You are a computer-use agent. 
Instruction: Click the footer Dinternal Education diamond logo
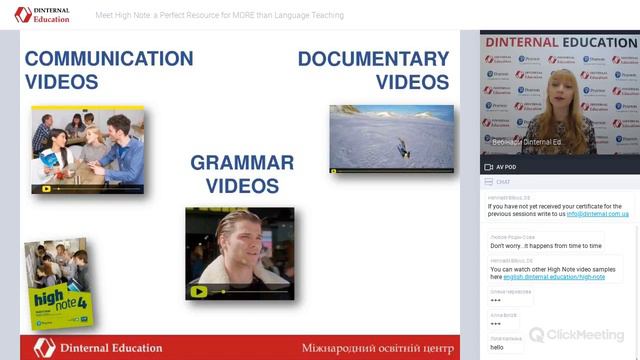[44, 348]
